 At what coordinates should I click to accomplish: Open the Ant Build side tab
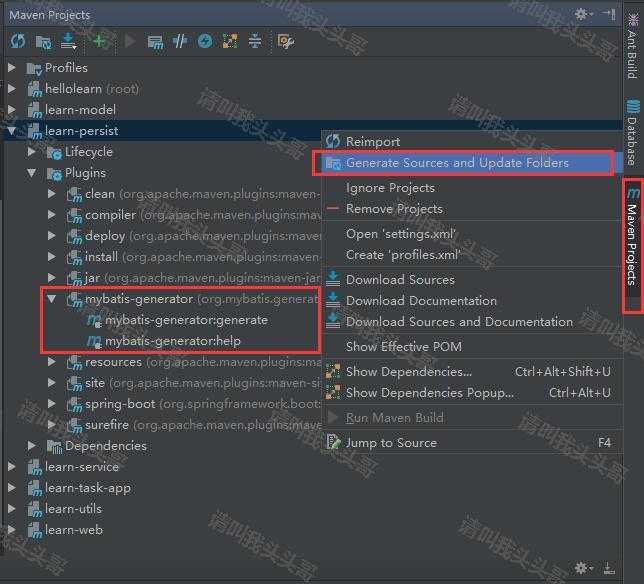click(632, 45)
